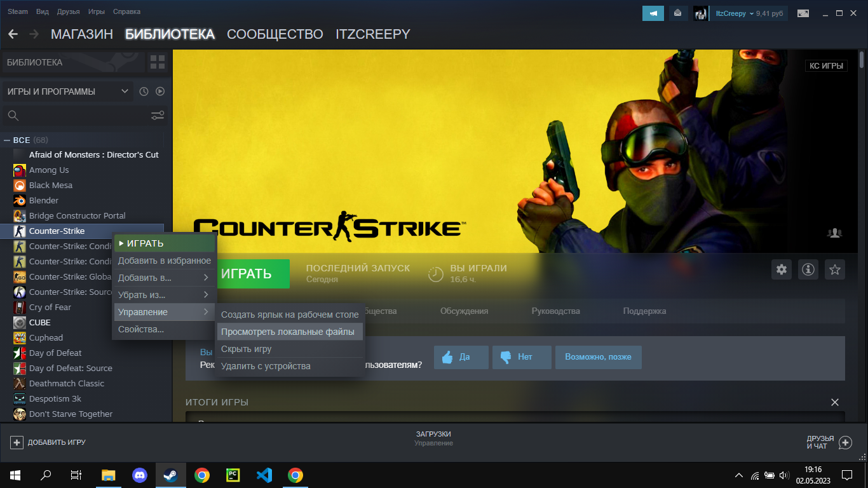Expand the Управление submenu
The height and width of the screenshot is (488, 868).
(164, 312)
